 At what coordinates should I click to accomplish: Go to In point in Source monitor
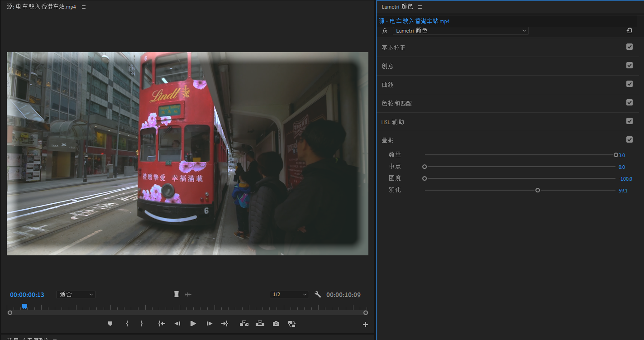tap(162, 324)
